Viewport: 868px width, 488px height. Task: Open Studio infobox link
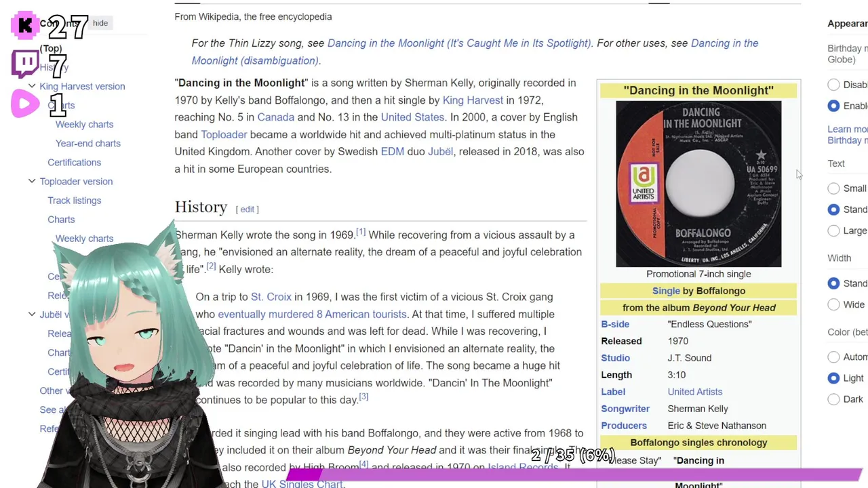(x=615, y=358)
